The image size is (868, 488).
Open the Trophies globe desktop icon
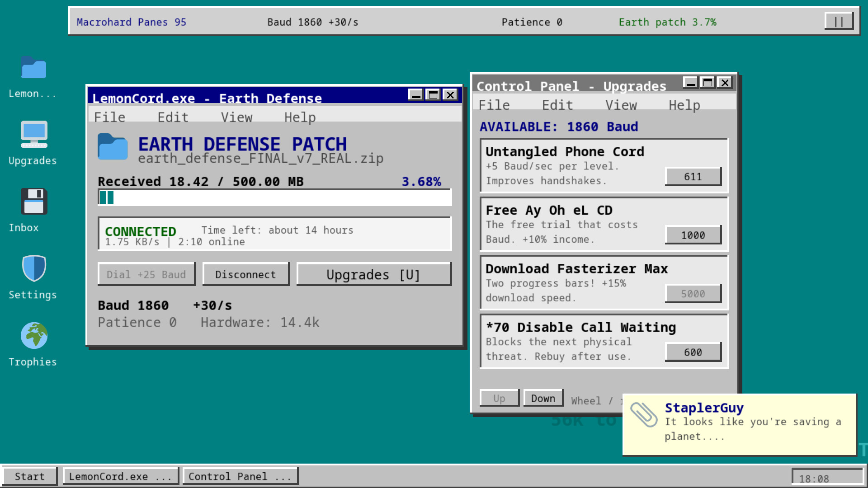[x=33, y=335]
